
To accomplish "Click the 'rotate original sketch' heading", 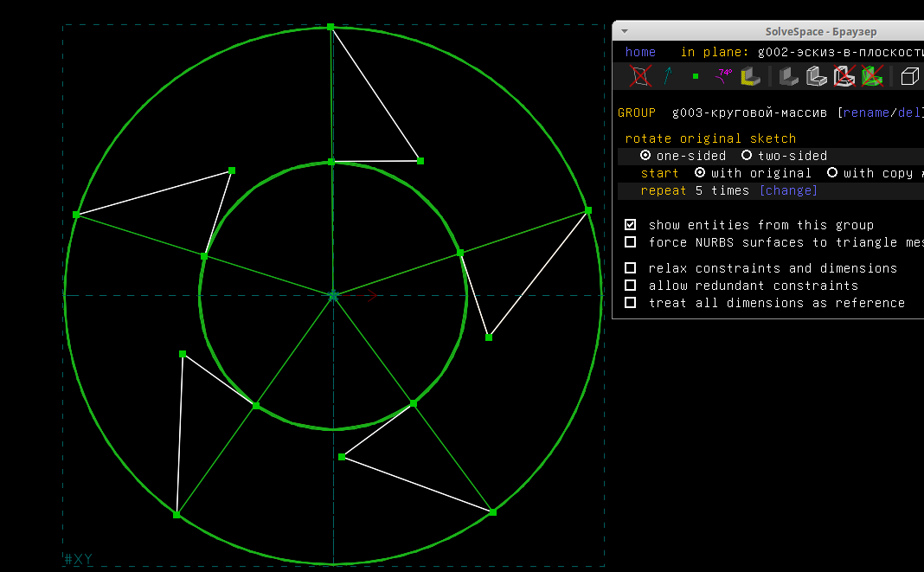I will (710, 138).
